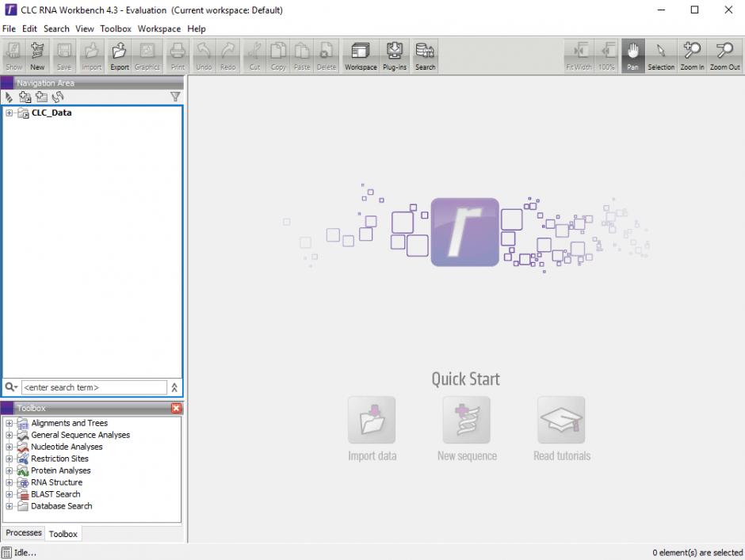Open the Edit menu

(29, 29)
